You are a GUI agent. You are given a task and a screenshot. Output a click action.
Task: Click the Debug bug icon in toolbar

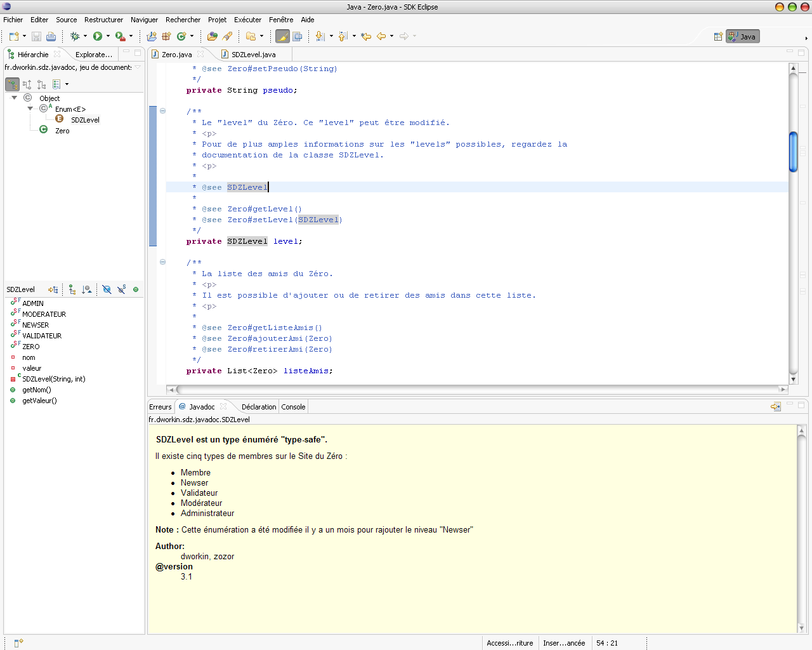pyautogui.click(x=75, y=37)
